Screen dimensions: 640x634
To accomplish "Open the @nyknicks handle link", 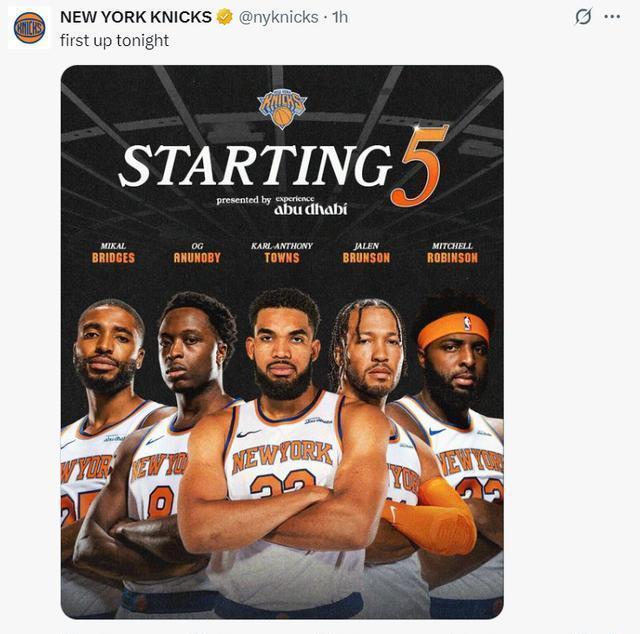I will coord(278,17).
